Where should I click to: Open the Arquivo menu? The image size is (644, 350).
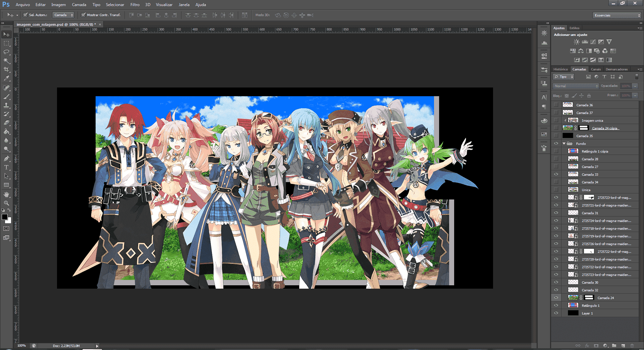(x=23, y=5)
